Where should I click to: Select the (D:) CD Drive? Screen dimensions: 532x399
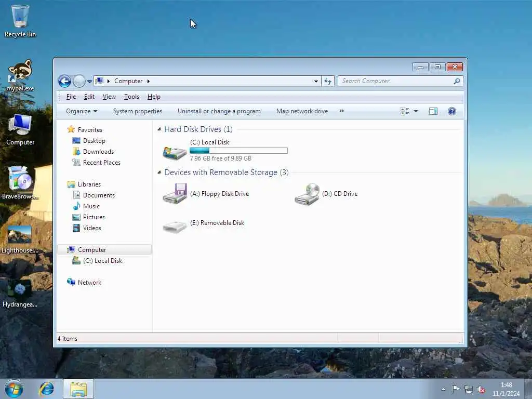click(x=326, y=194)
